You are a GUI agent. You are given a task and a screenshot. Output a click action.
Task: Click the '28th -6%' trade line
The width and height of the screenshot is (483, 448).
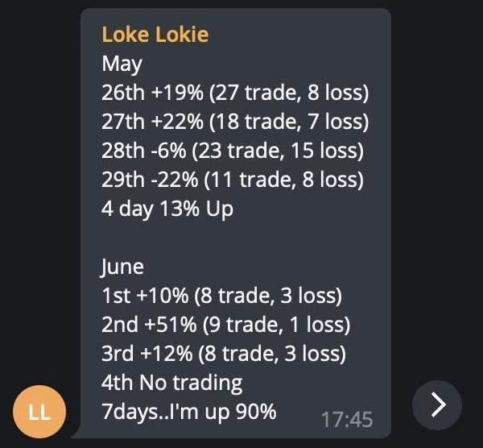click(x=233, y=151)
